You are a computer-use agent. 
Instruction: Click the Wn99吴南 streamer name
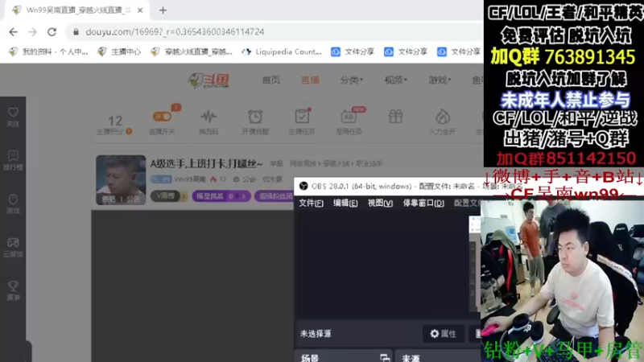pos(190,179)
